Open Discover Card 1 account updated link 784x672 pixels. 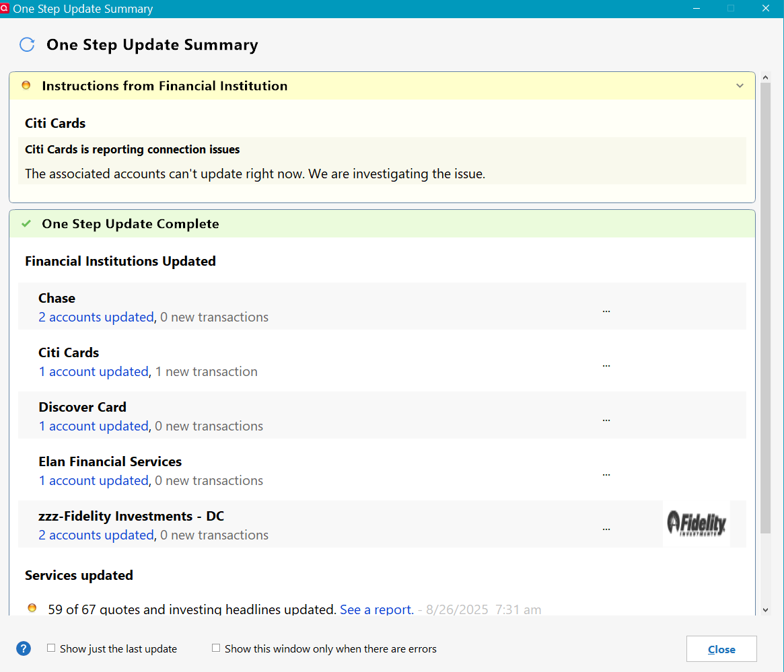[x=94, y=426]
